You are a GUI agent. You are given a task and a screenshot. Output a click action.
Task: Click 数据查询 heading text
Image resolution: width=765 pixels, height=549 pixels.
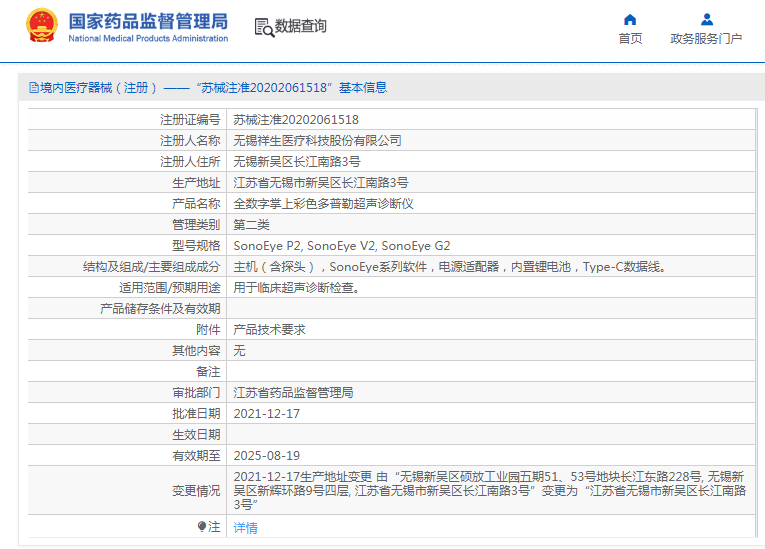(301, 26)
